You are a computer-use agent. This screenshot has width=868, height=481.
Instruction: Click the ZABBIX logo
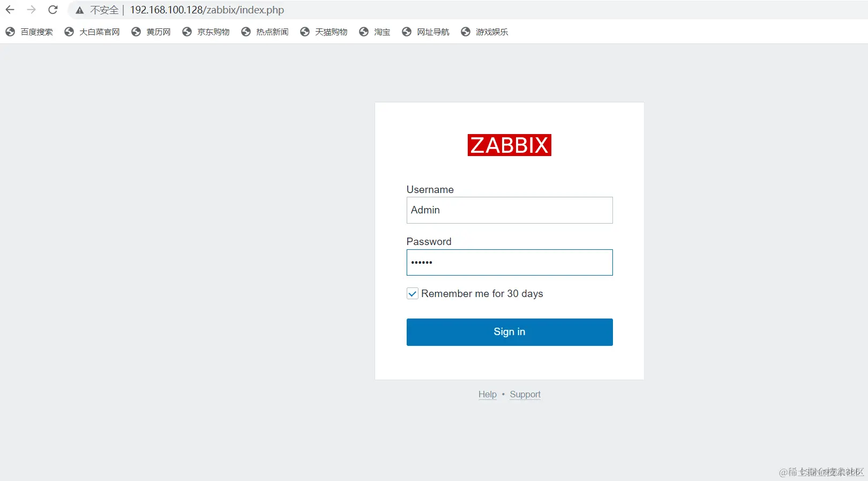click(510, 145)
